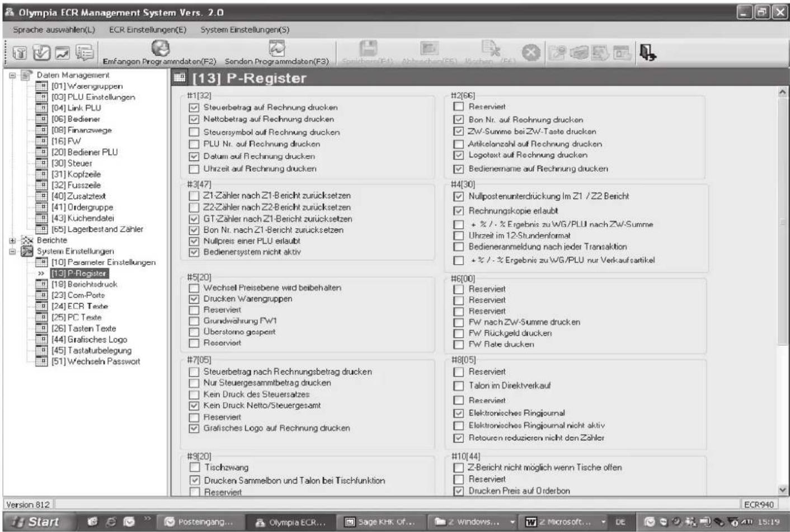Open [06] Bediener in tree

pos(76,119)
